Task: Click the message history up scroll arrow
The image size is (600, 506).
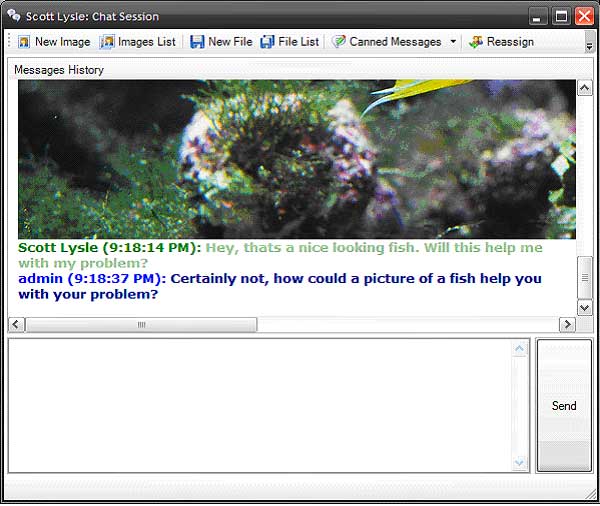Action: (584, 88)
